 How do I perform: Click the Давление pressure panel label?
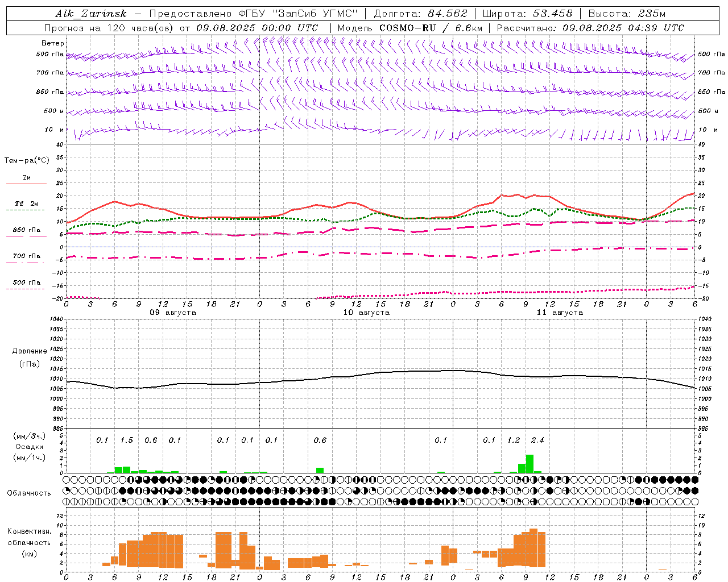[x=30, y=351]
